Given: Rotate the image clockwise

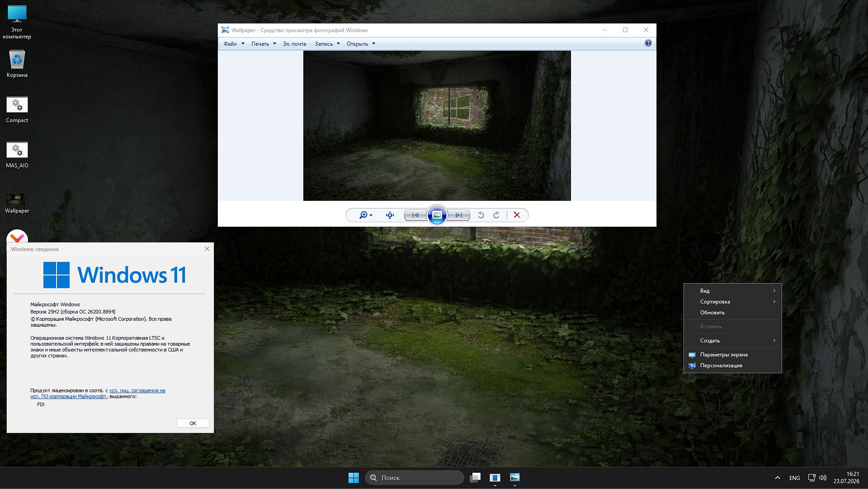Looking at the screenshot, I should click(x=496, y=215).
